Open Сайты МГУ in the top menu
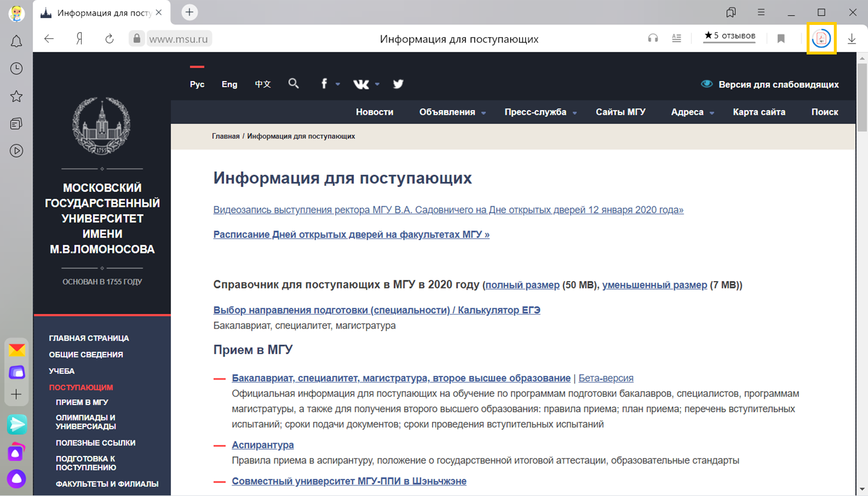This screenshot has width=868, height=496. (x=621, y=112)
